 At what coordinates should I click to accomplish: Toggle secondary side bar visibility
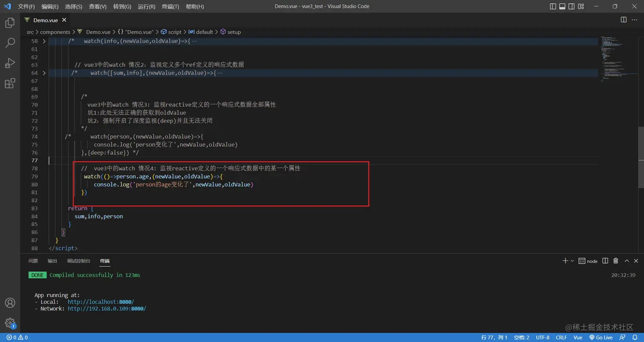572,6
